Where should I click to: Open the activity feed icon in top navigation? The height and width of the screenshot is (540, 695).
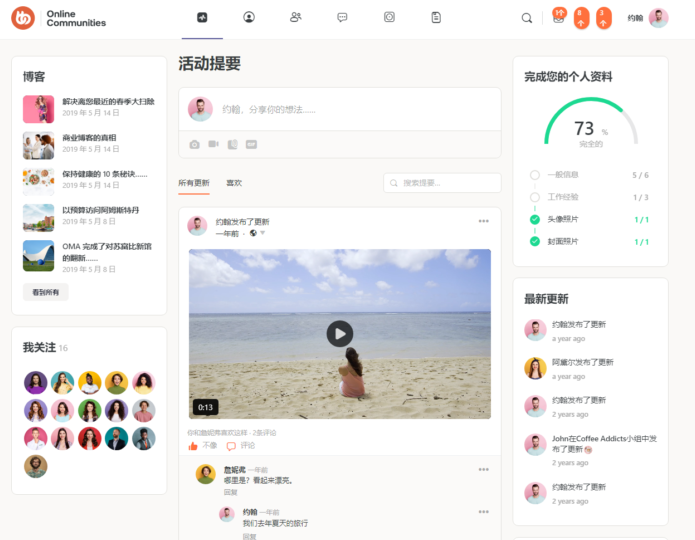coord(202,17)
